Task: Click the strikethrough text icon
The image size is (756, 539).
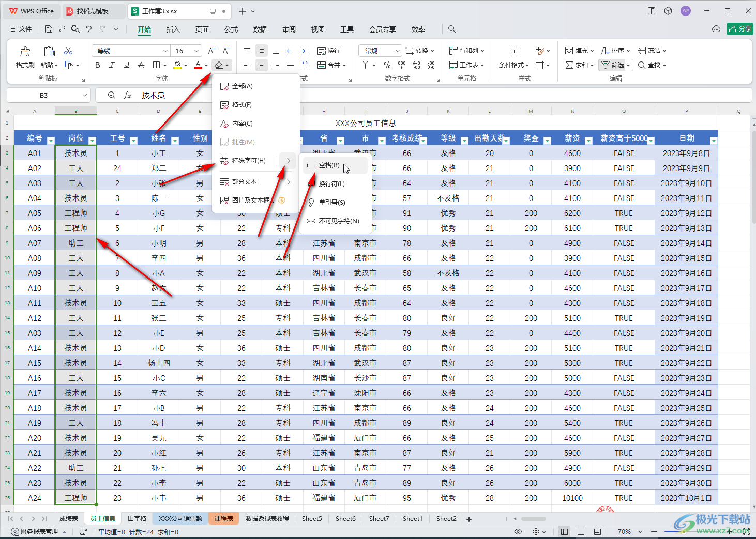Action: [x=141, y=65]
